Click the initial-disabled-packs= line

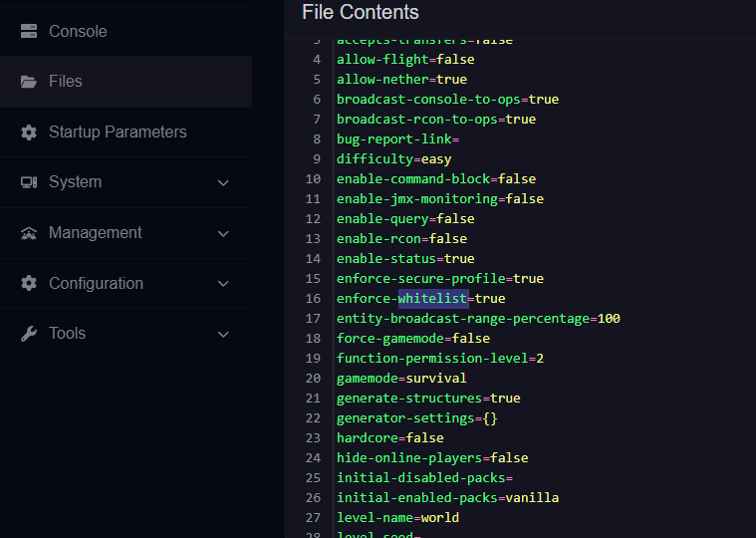point(424,478)
